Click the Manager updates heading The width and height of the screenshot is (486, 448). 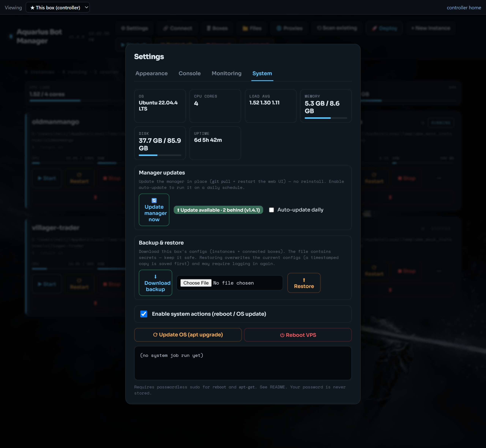coord(162,173)
